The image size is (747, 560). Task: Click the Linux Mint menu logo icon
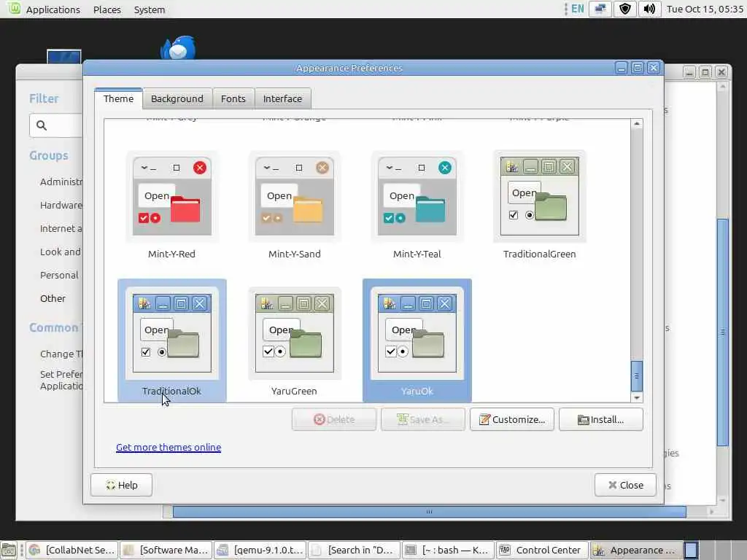tap(14, 8)
